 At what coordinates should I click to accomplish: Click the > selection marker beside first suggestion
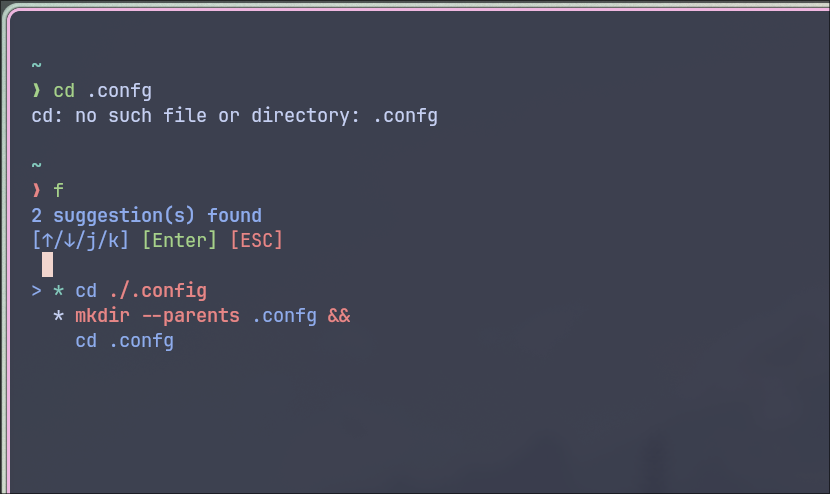click(36, 291)
